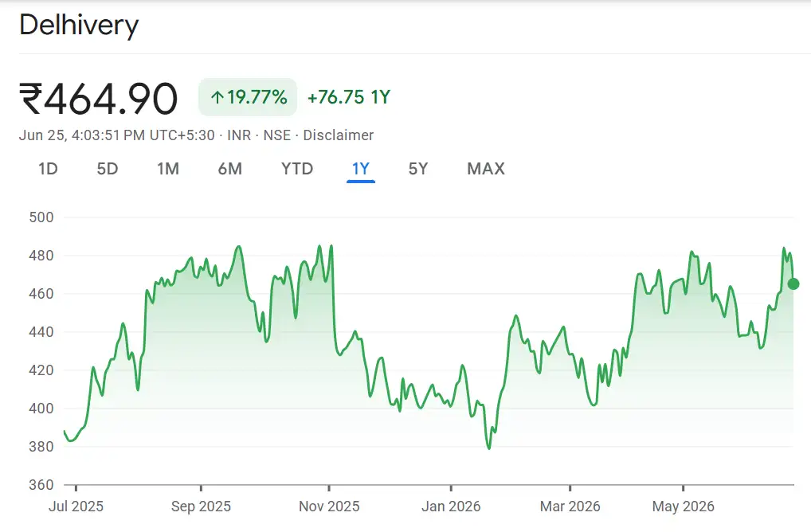The image size is (811, 532).
Task: Switch chart to MAX range
Action: [486, 169]
